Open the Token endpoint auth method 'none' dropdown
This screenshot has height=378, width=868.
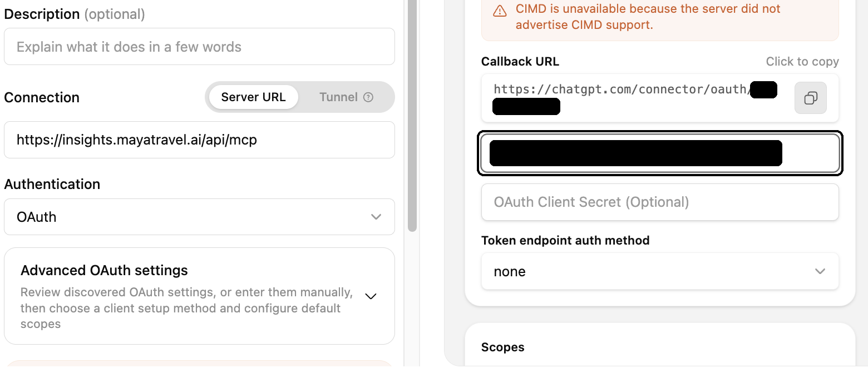point(660,271)
